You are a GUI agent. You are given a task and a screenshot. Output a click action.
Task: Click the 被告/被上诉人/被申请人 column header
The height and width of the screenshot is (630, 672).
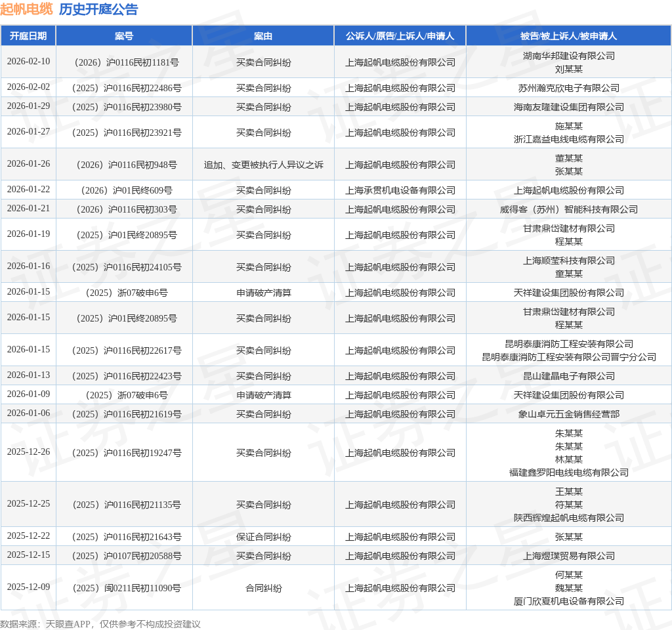569,36
